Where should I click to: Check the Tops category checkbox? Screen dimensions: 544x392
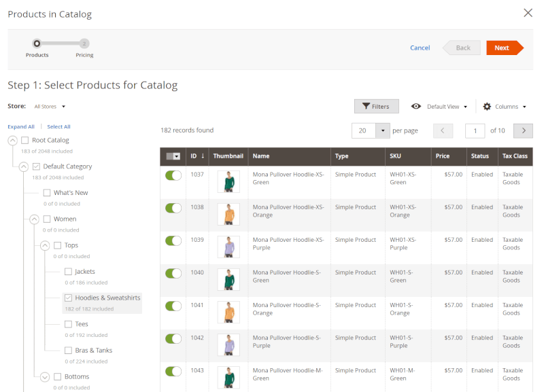[58, 245]
